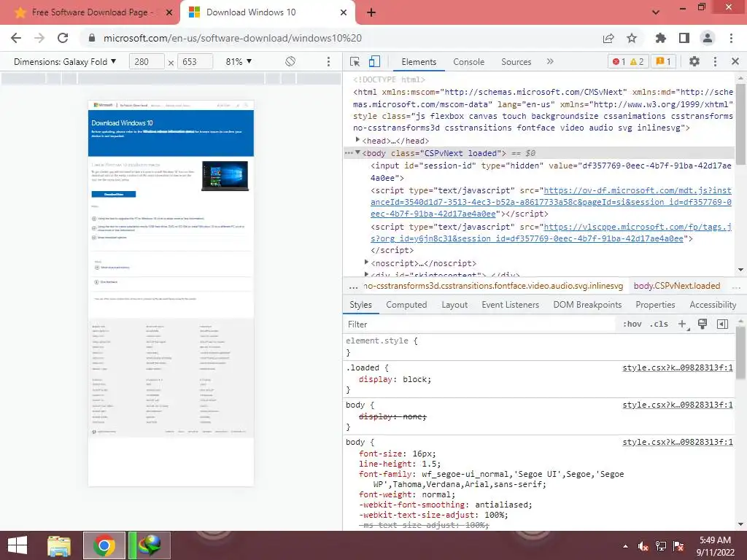747x560 pixels.
Task: Toggle the .cls class editor
Action: [659, 324]
